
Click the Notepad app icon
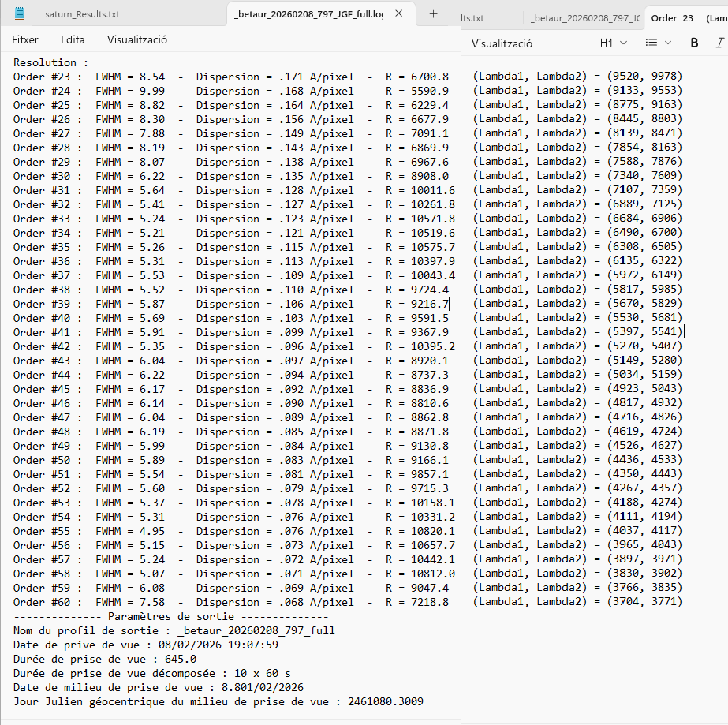(x=20, y=14)
